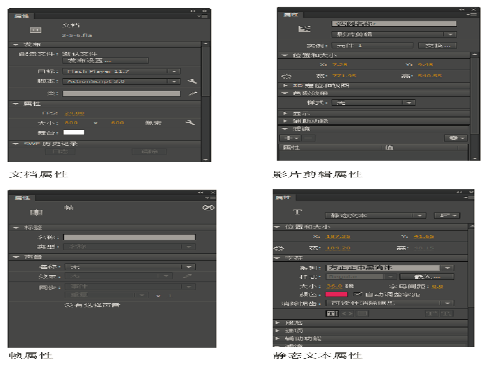This screenshot has height=369, width=493.
Task: Select Properties tab of static text panel
Action: [x=283, y=198]
